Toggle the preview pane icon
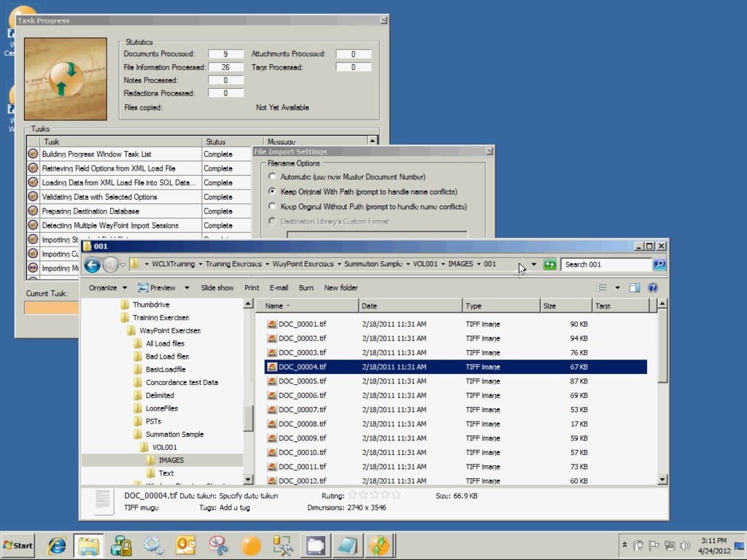 (635, 288)
